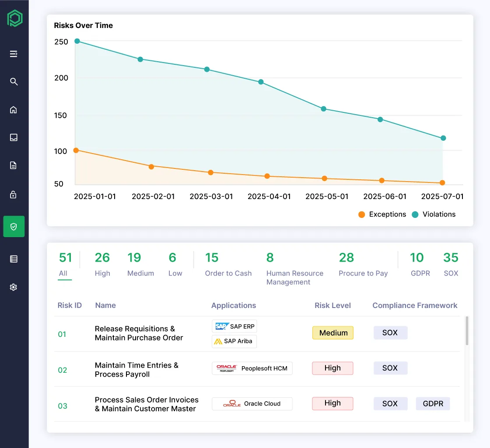Open the search panel
490x448 pixels.
(14, 81)
